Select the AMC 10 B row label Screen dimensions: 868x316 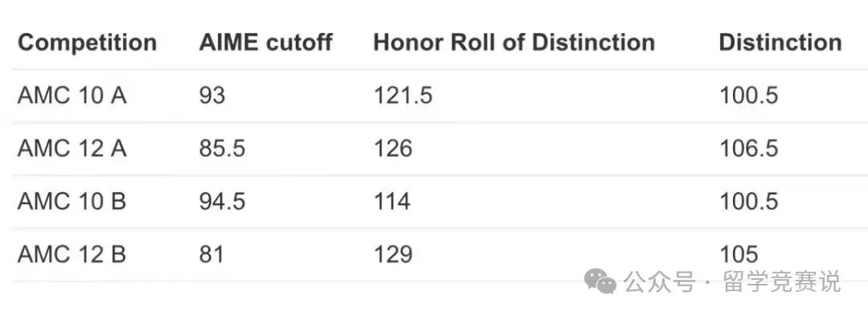(72, 201)
